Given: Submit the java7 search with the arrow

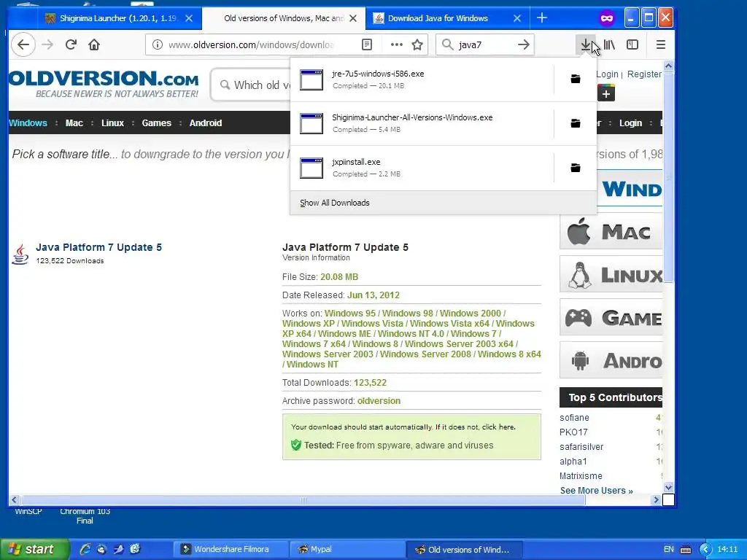Looking at the screenshot, I should pos(524,44).
